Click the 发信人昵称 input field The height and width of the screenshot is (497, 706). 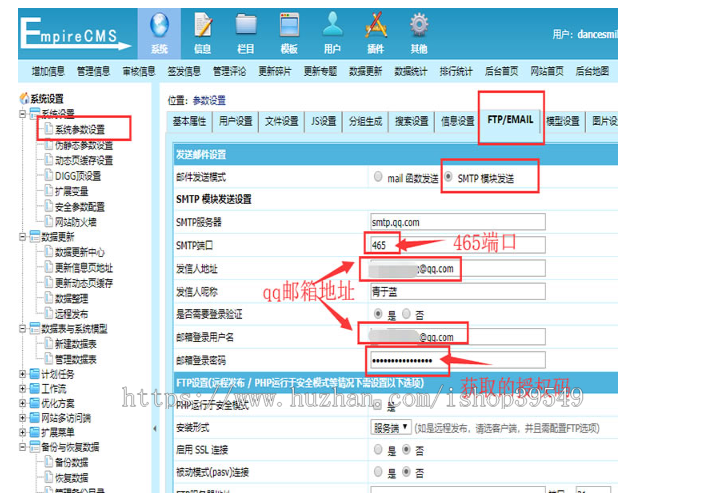[458, 292]
